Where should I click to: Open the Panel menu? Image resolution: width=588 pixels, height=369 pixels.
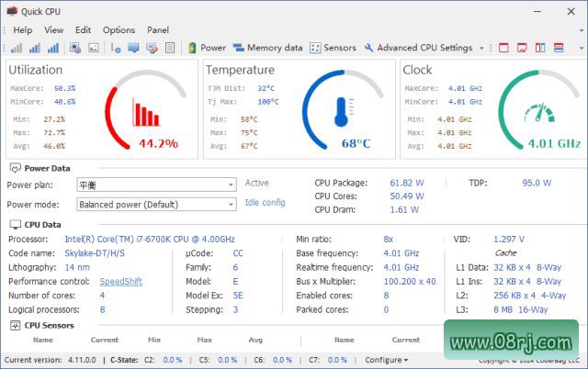[x=157, y=29]
